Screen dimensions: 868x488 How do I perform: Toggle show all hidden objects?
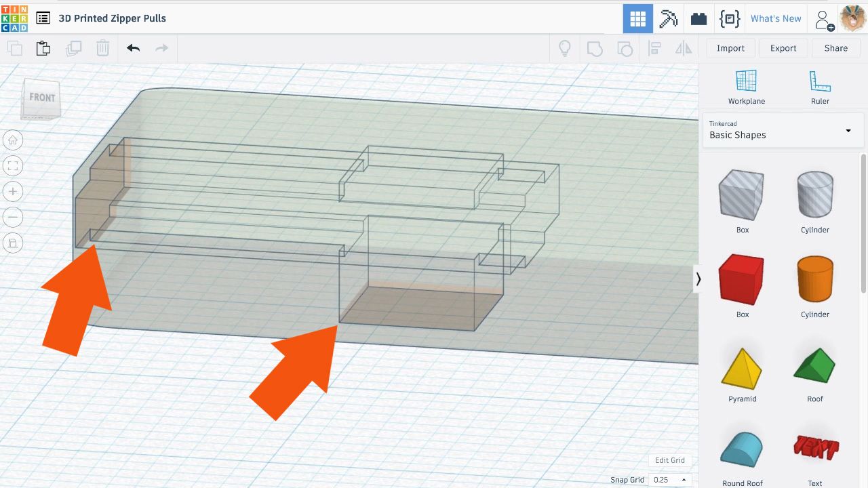pyautogui.click(x=565, y=48)
